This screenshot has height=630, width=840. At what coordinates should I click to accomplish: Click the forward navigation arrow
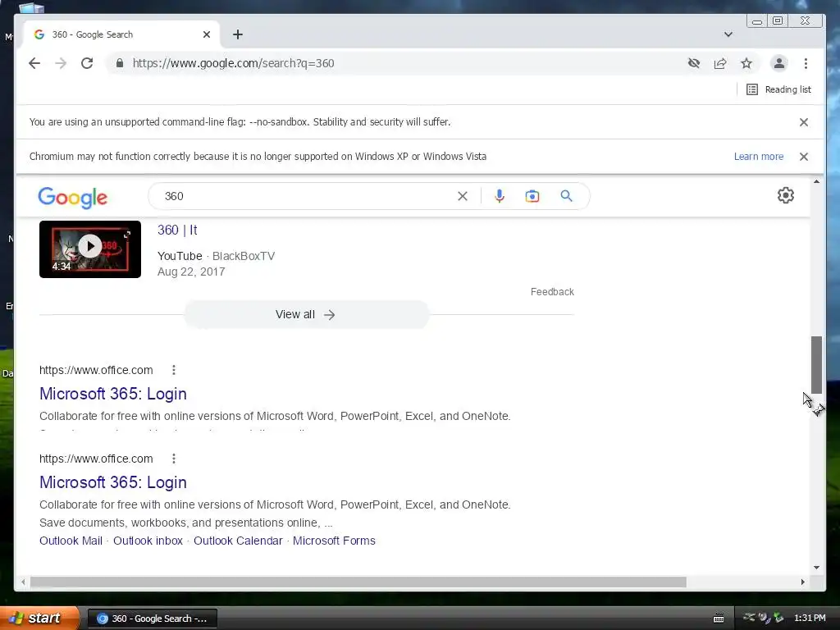click(x=61, y=63)
